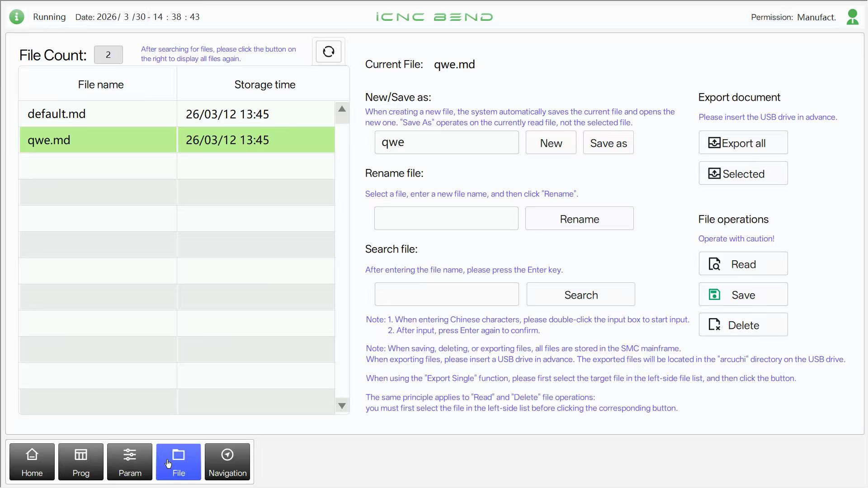Delete the selected file
Screen dimensions: 868x488
pos(743,325)
